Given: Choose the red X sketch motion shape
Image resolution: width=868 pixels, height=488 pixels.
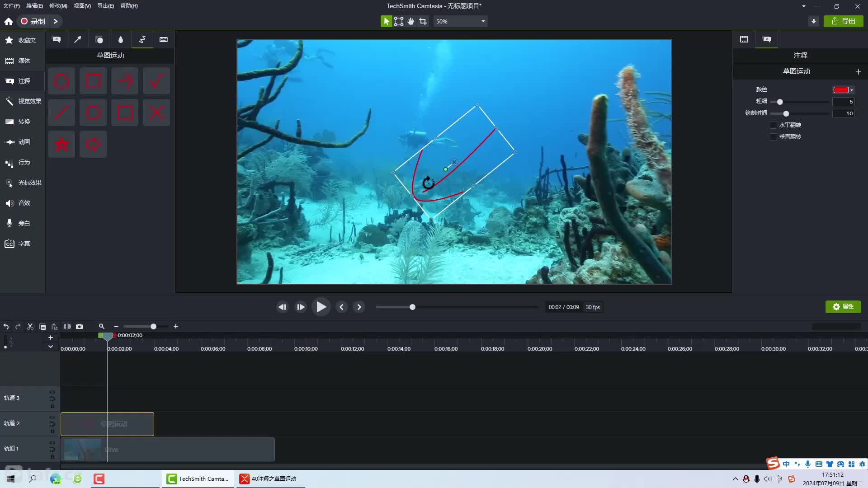Looking at the screenshot, I should pyautogui.click(x=156, y=113).
